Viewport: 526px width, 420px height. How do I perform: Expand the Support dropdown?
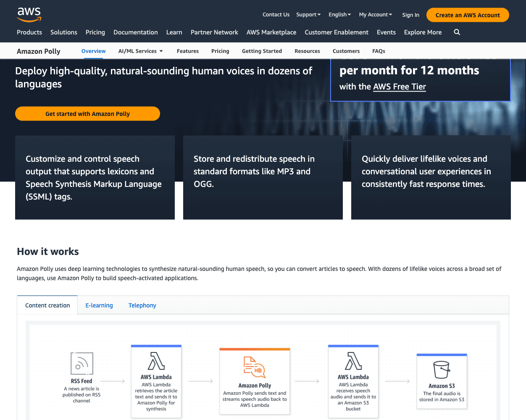tap(308, 15)
